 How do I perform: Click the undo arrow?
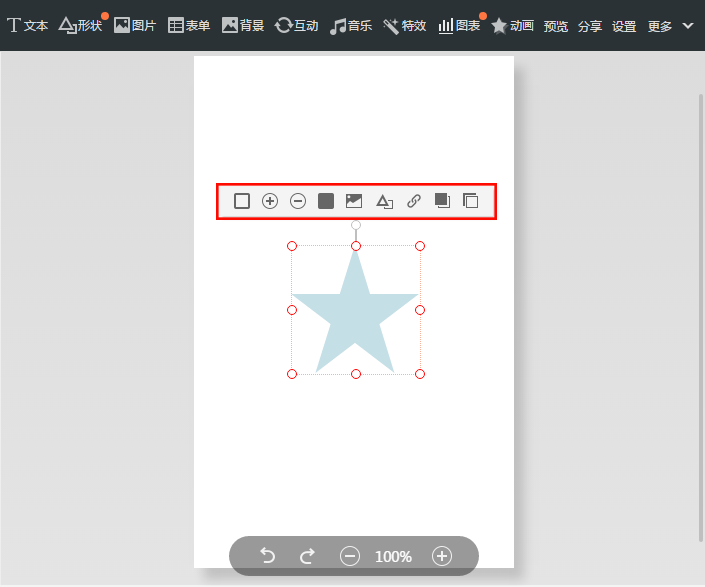[x=268, y=556]
